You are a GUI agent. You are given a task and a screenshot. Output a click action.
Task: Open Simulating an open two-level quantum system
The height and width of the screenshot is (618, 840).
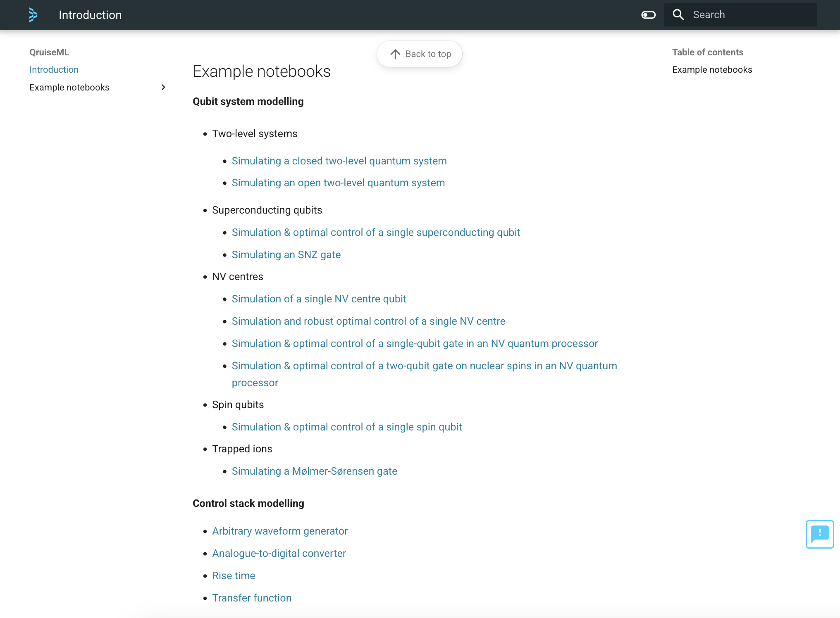click(x=338, y=183)
